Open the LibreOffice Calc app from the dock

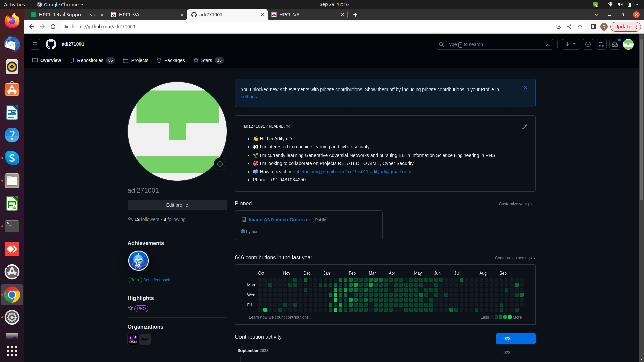coord(12,203)
